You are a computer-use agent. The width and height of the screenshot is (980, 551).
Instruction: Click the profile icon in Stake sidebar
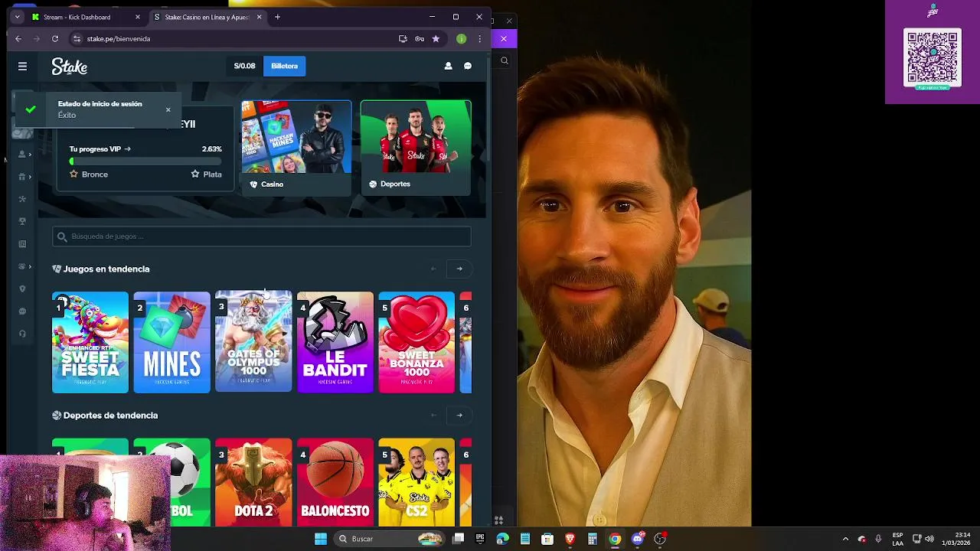coord(21,155)
